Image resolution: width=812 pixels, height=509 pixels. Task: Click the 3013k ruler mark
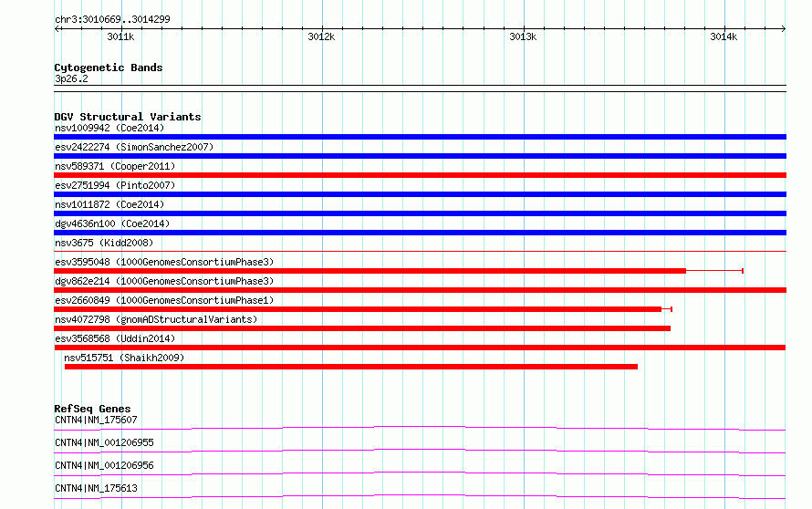pyautogui.click(x=523, y=36)
